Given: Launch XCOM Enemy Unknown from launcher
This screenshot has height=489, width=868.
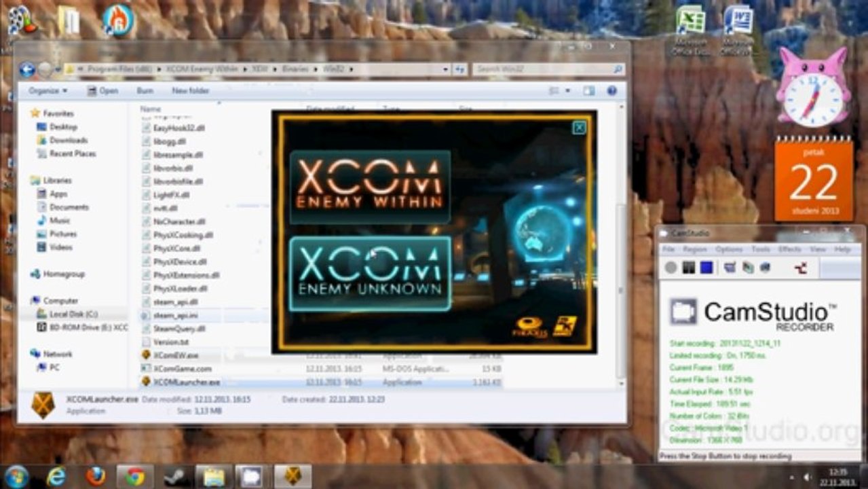Looking at the screenshot, I should [370, 274].
